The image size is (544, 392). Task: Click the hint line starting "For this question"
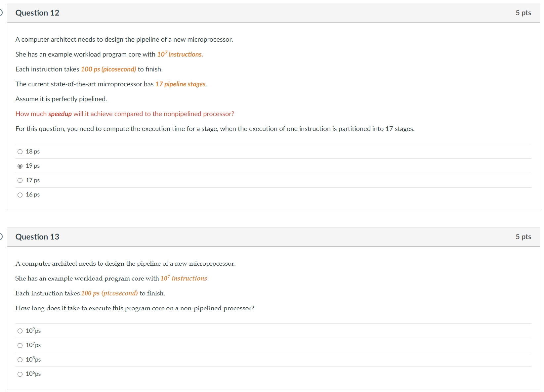(215, 129)
